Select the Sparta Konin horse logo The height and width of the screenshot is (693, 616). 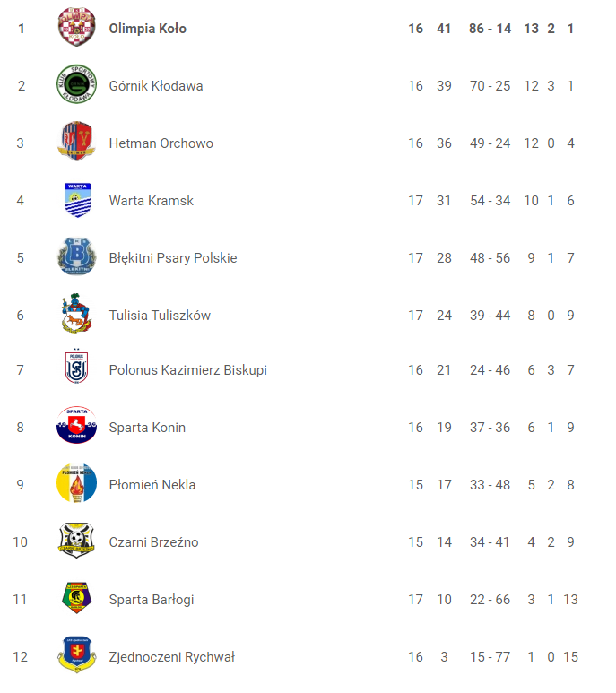[x=76, y=425]
